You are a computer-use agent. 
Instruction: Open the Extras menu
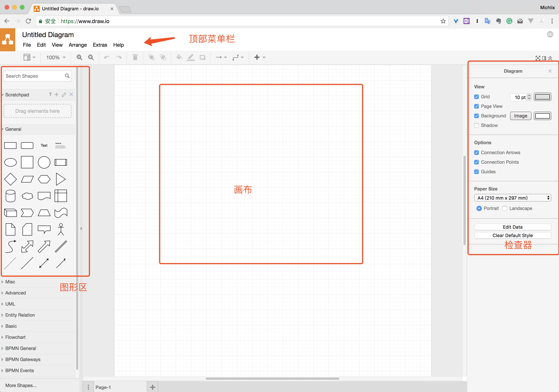[100, 45]
